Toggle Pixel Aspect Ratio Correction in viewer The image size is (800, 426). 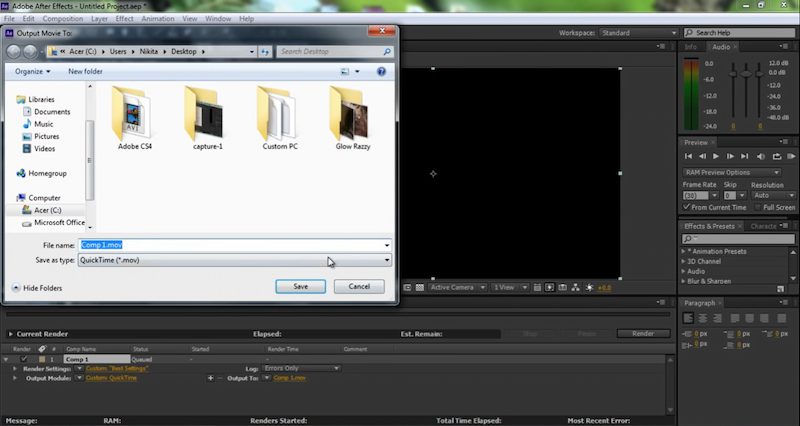[x=537, y=288]
